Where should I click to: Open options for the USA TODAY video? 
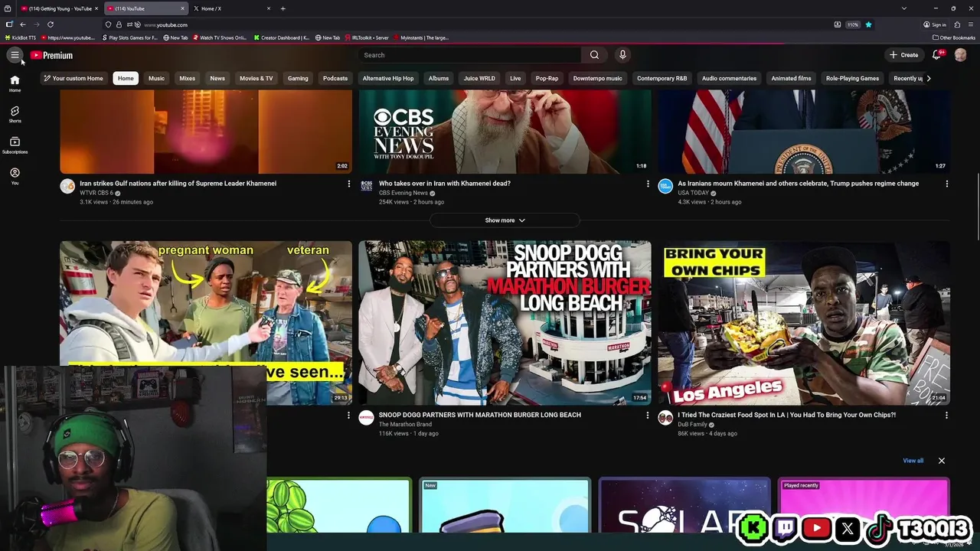coord(946,184)
